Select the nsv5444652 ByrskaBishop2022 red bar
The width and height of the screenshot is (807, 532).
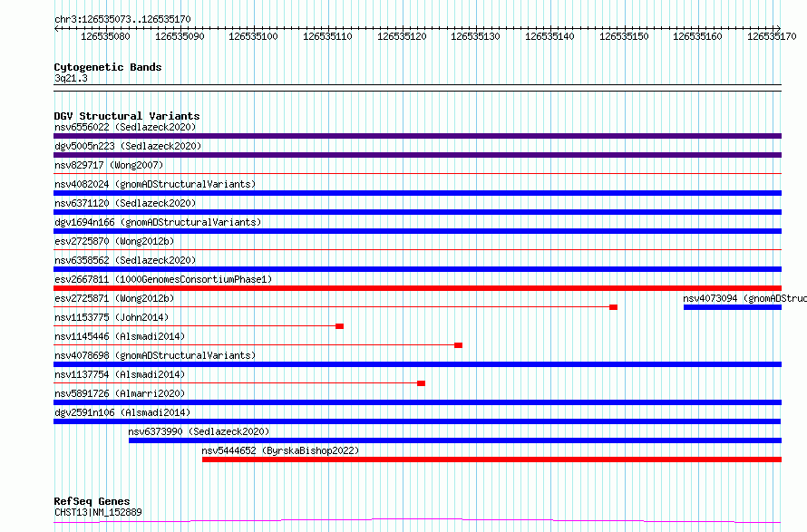coord(492,459)
